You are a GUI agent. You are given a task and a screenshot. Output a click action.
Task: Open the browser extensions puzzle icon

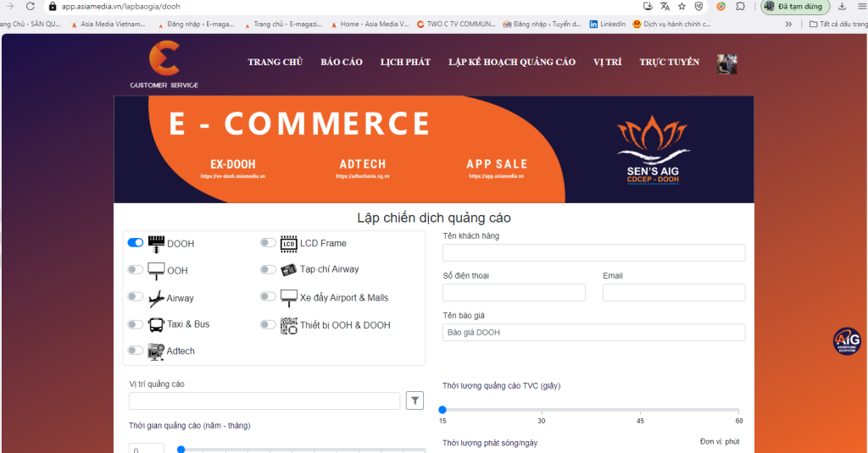click(x=741, y=6)
